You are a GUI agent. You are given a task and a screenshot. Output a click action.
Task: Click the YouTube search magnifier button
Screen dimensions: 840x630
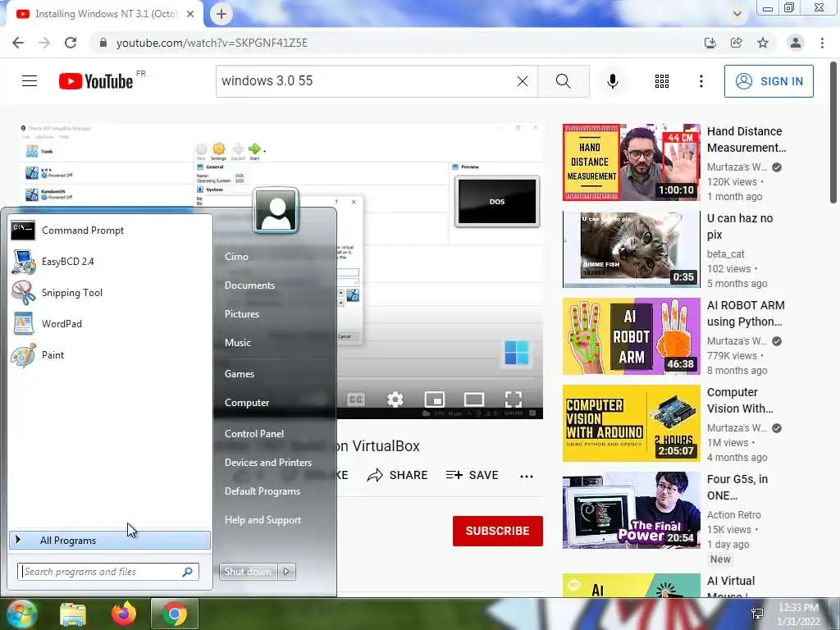tap(563, 81)
